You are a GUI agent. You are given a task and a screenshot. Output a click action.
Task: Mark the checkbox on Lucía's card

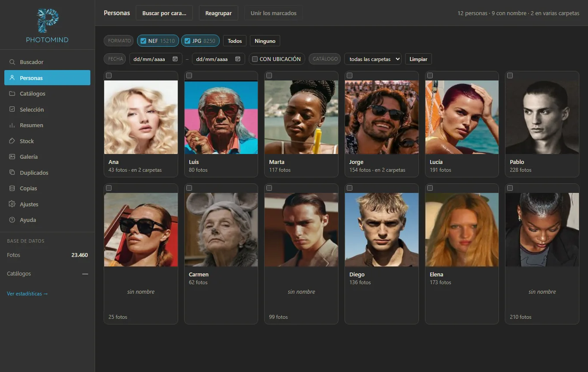click(x=430, y=76)
